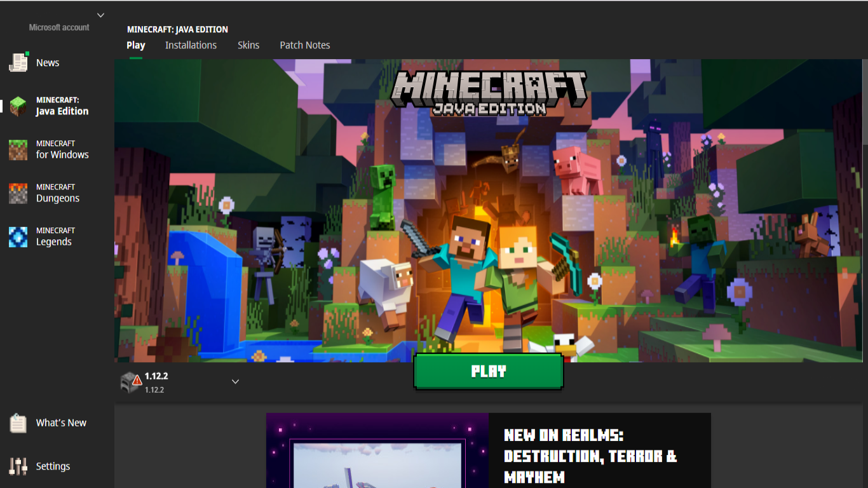Expand the installation version selector chevron

[x=235, y=382]
